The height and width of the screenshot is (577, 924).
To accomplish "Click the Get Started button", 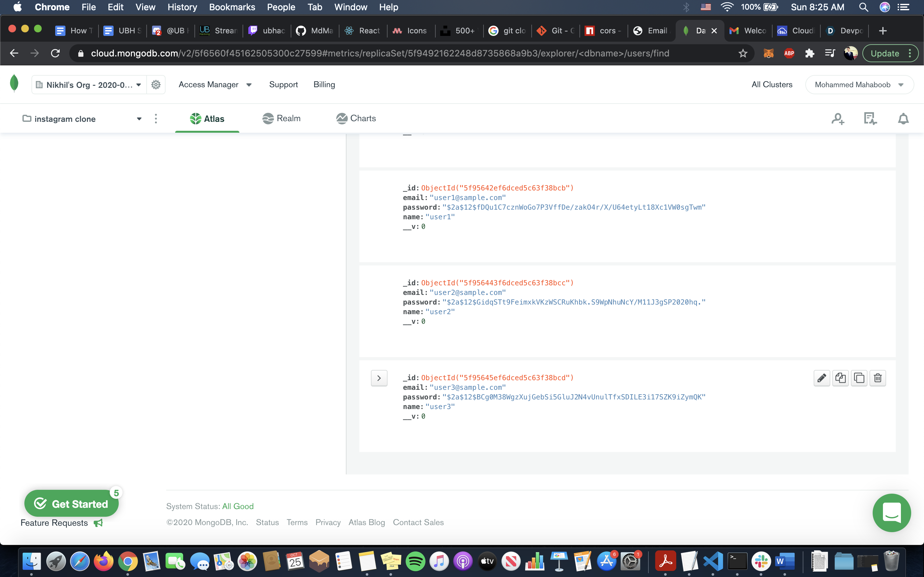I will (x=72, y=504).
